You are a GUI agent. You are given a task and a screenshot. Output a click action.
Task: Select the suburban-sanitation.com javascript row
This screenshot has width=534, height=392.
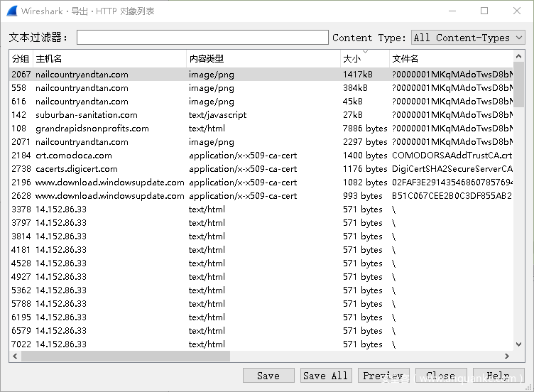point(142,115)
